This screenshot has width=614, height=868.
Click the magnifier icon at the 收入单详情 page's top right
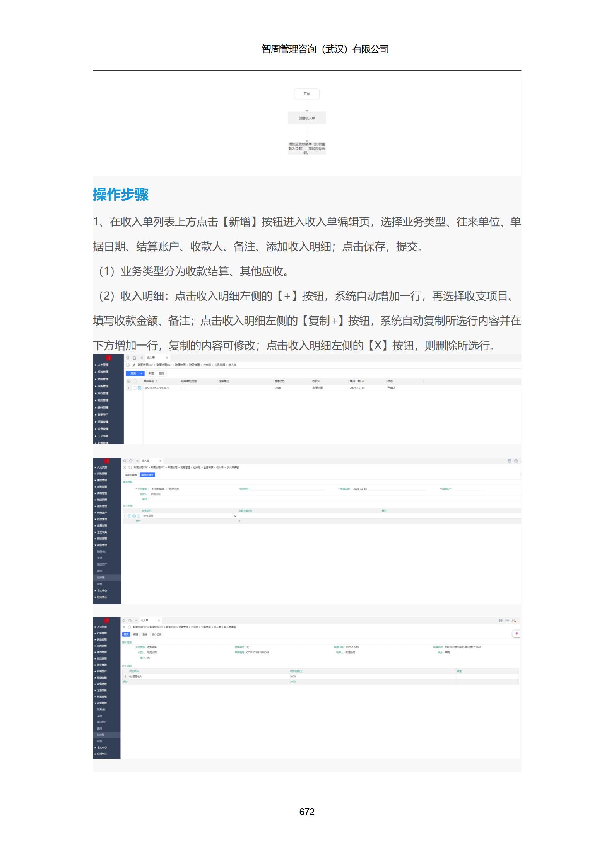click(x=507, y=621)
